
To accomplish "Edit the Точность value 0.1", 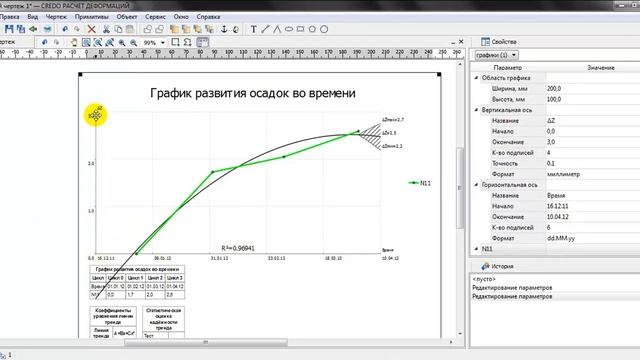I will [x=593, y=163].
